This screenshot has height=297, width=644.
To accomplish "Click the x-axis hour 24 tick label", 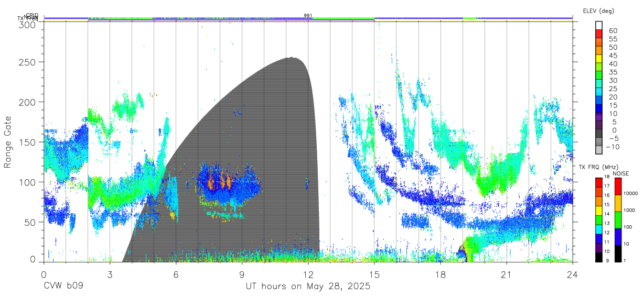I will (x=573, y=274).
